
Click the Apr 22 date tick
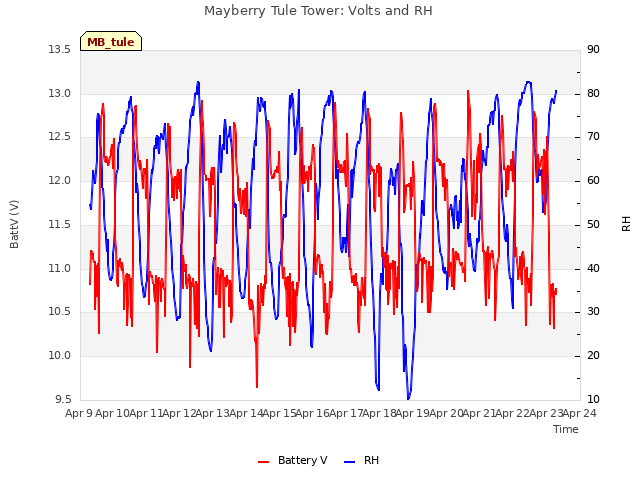513,413
